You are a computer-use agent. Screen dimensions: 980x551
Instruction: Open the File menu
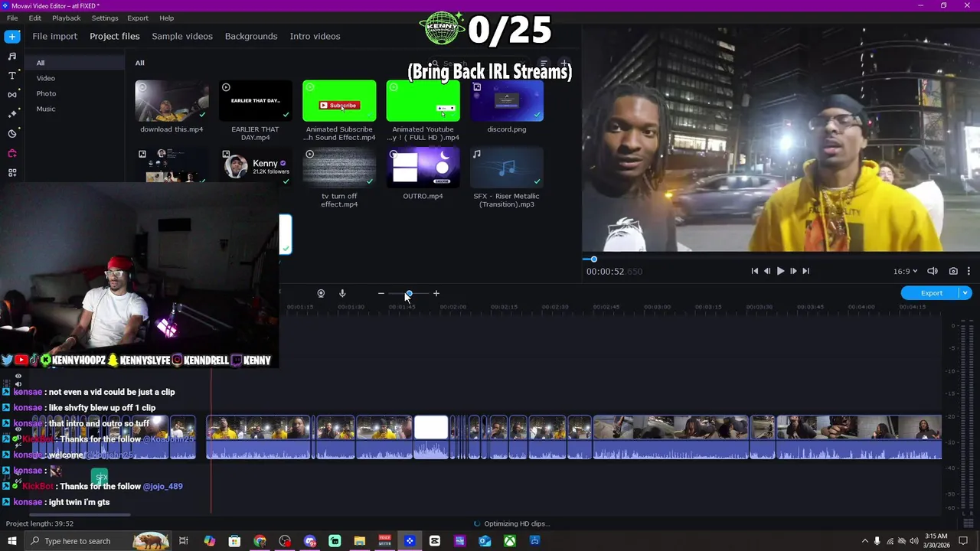pyautogui.click(x=12, y=18)
